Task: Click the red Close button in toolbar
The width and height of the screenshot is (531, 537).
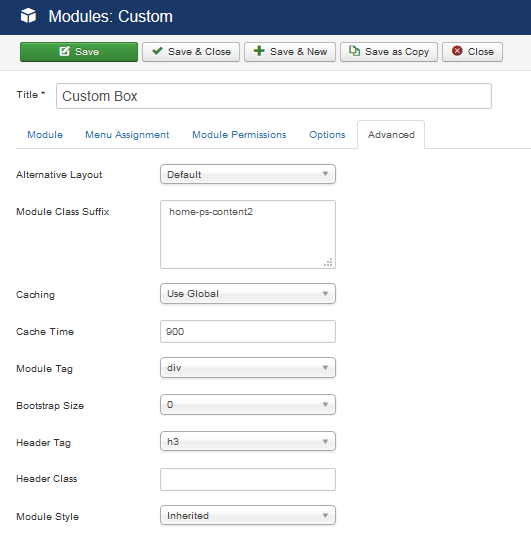Action: (472, 52)
